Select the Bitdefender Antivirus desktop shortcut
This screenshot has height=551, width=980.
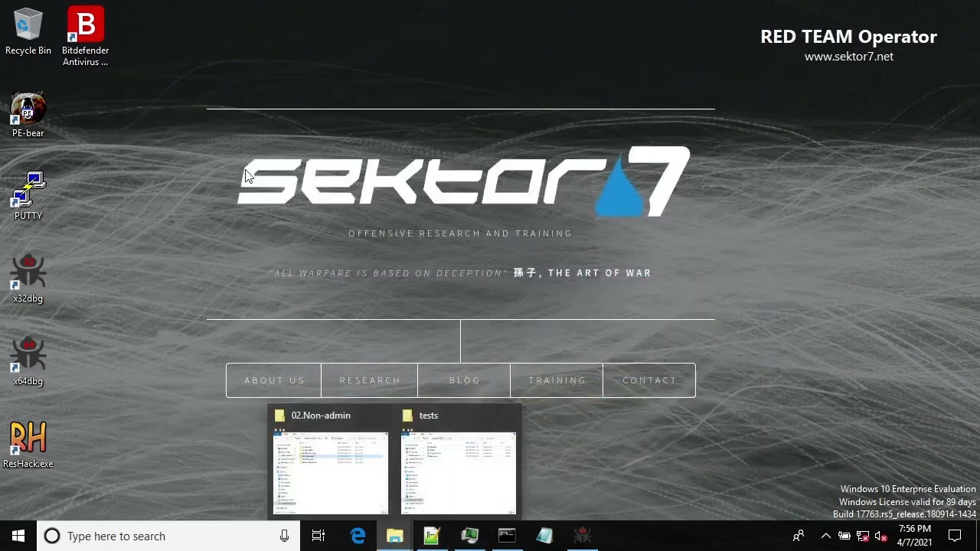coord(86,37)
